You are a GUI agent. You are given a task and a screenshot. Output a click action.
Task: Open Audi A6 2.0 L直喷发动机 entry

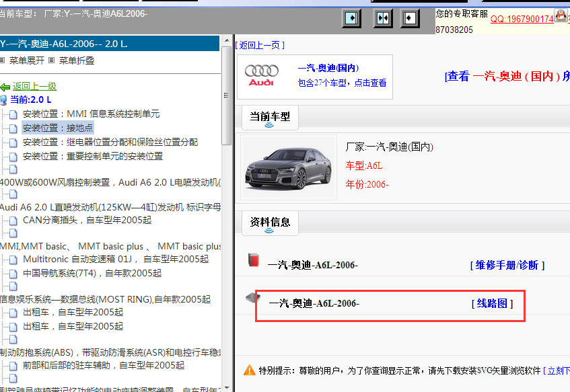[110, 207]
